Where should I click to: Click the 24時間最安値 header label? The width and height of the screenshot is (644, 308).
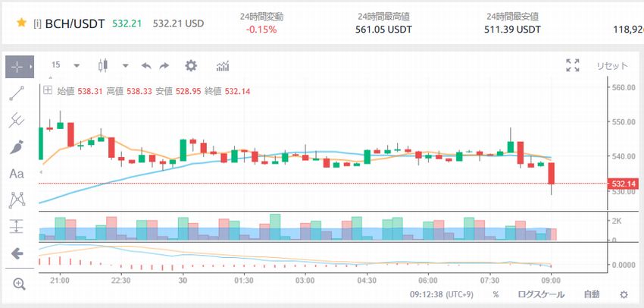point(513,17)
